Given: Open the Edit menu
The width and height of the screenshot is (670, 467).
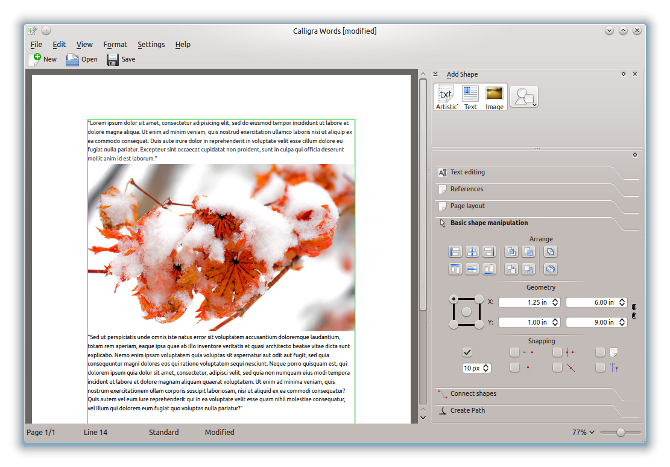Looking at the screenshot, I should 59,44.
